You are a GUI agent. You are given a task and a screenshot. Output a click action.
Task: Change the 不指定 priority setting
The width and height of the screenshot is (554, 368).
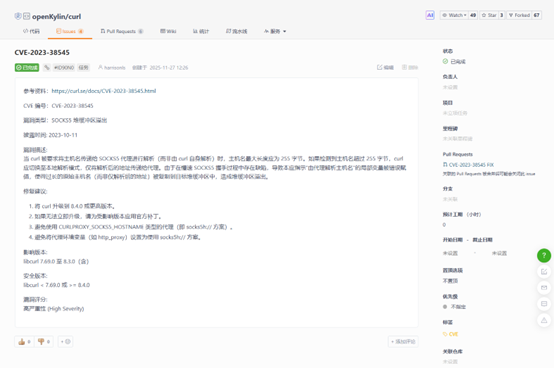[454, 307]
